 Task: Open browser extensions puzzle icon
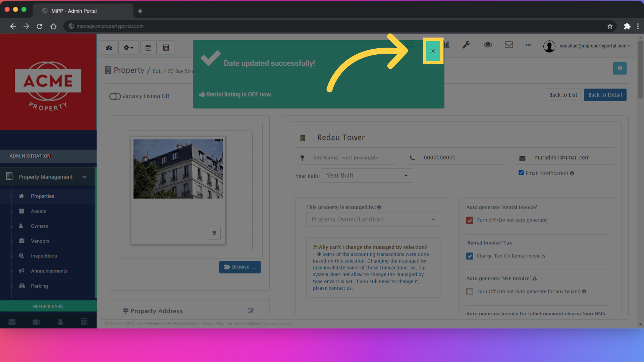pyautogui.click(x=627, y=26)
